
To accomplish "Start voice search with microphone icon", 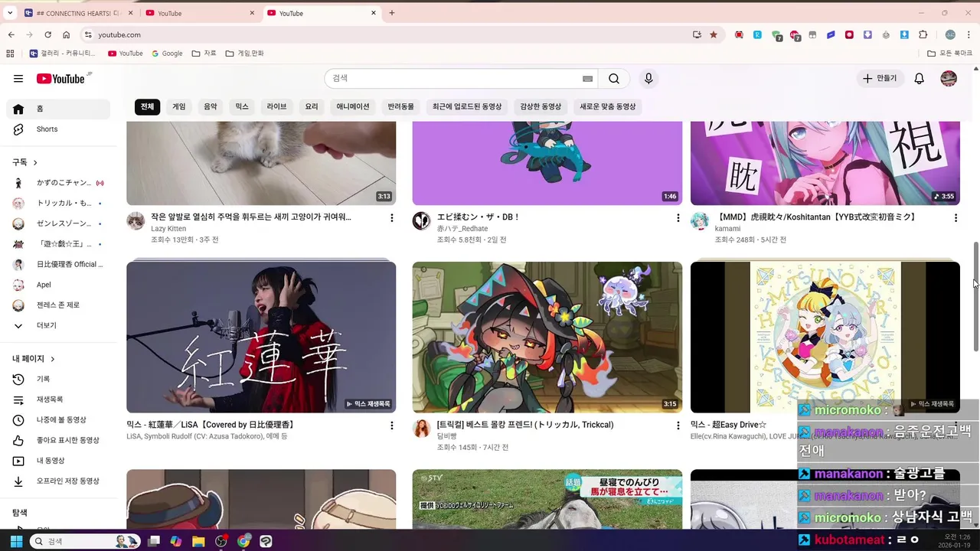I will point(648,79).
